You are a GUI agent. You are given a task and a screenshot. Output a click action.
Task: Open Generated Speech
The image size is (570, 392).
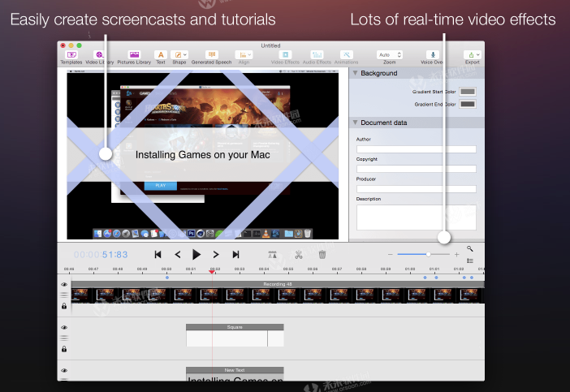click(x=212, y=55)
